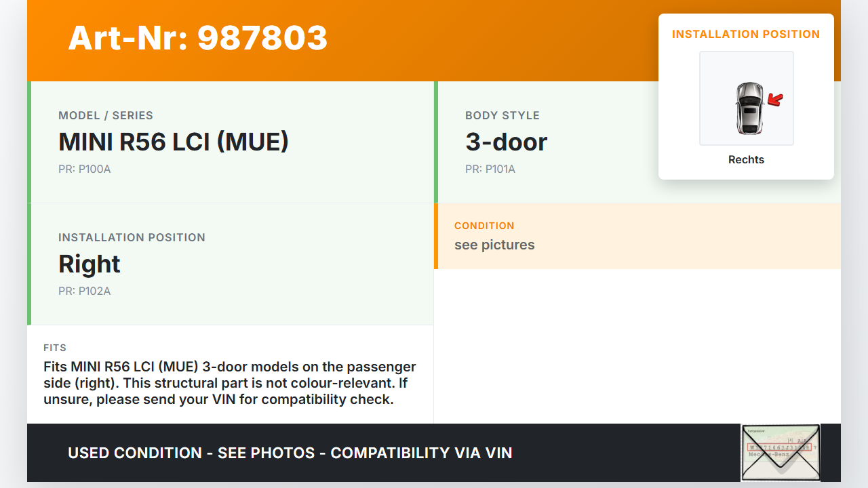The image size is (868, 488).
Task: Click the "FITS" section label
Action: click(55, 348)
